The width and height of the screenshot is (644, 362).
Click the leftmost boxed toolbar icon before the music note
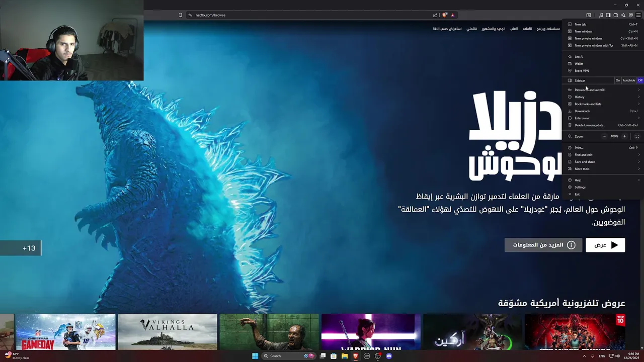pyautogui.click(x=589, y=15)
